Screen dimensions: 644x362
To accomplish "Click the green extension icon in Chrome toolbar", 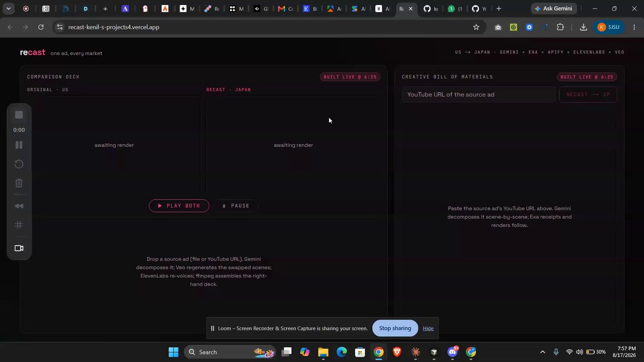I will pyautogui.click(x=513, y=27).
